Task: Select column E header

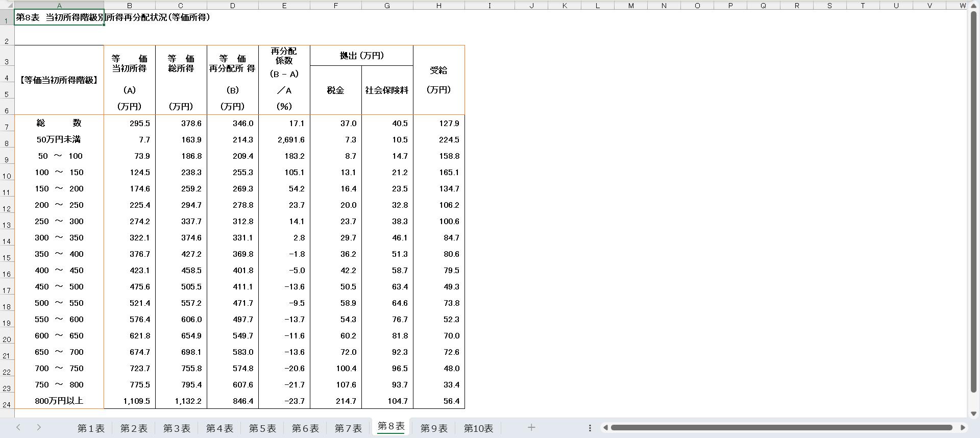Action: [284, 6]
